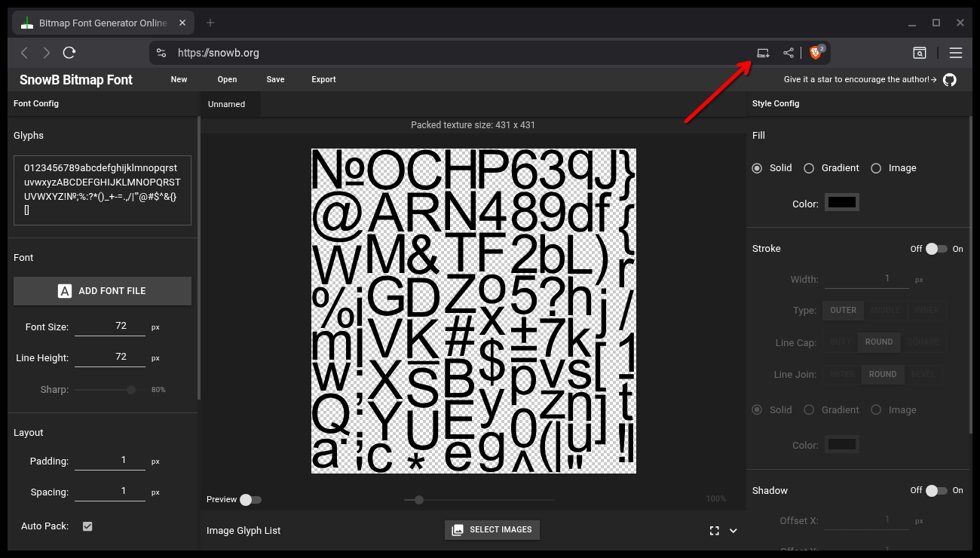Open the Brave Shields lion icon
The image size is (980, 558).
click(815, 53)
